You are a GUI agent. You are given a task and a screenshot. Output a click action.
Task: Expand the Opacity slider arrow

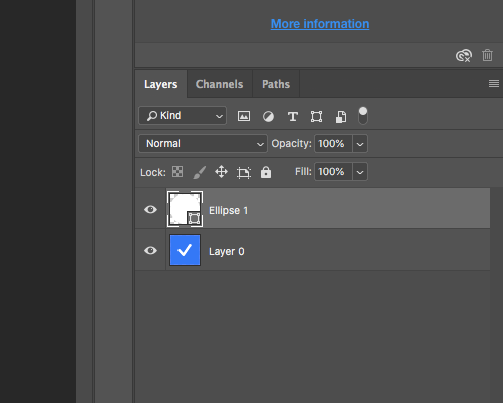(360, 144)
